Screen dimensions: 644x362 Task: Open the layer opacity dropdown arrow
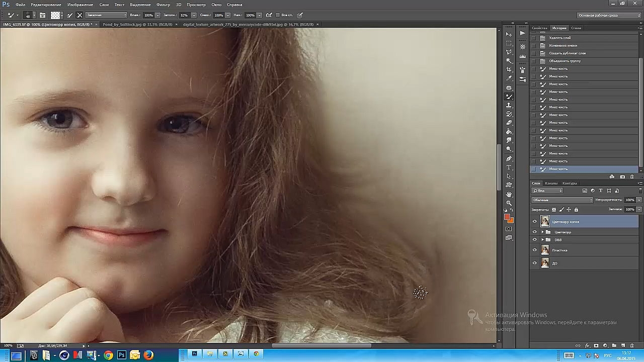coord(639,200)
